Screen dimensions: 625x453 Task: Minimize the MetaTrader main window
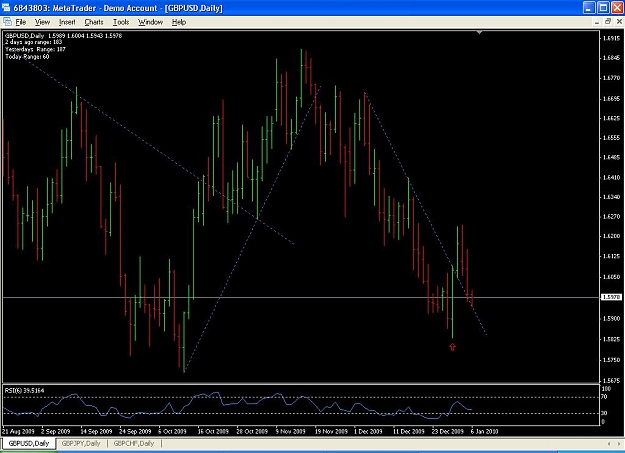pos(589,8)
